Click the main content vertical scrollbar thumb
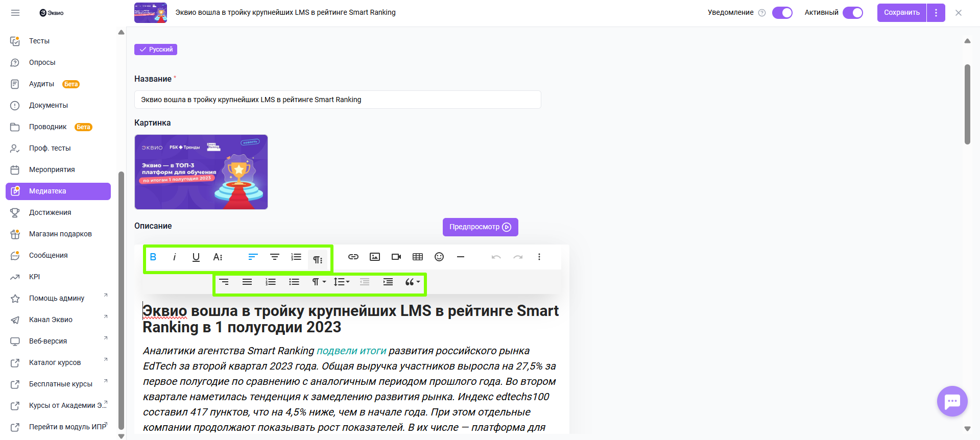This screenshot has height=440, width=980. [967, 104]
